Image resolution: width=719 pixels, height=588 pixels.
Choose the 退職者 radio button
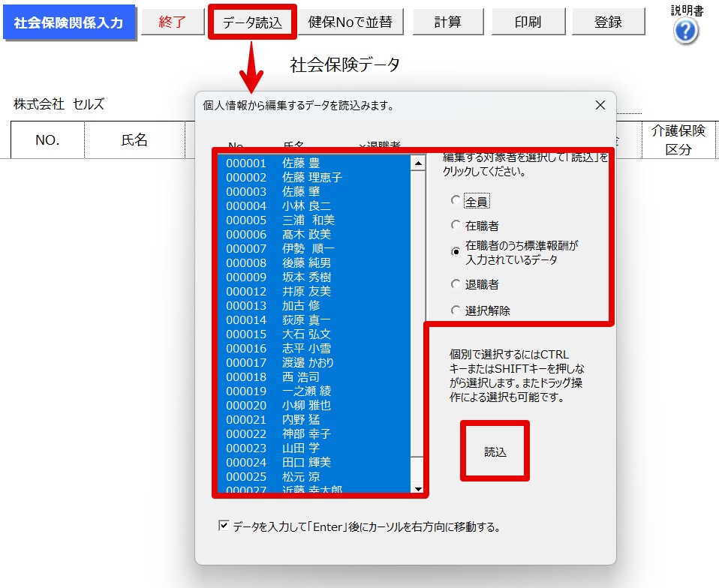(456, 284)
